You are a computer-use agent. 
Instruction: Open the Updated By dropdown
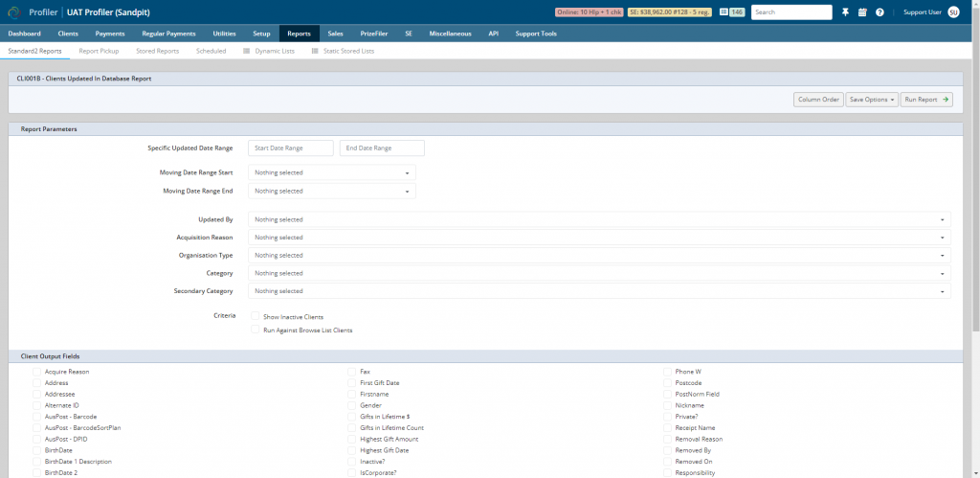pos(599,219)
